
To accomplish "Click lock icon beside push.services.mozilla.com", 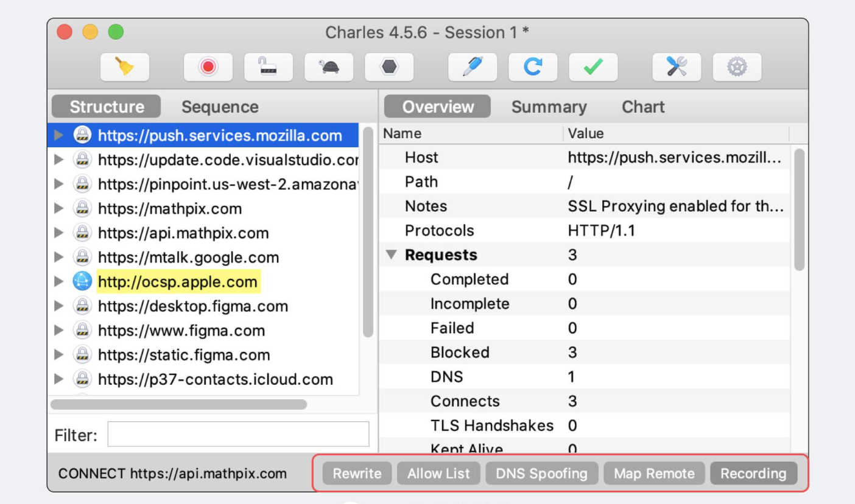I will (x=82, y=135).
